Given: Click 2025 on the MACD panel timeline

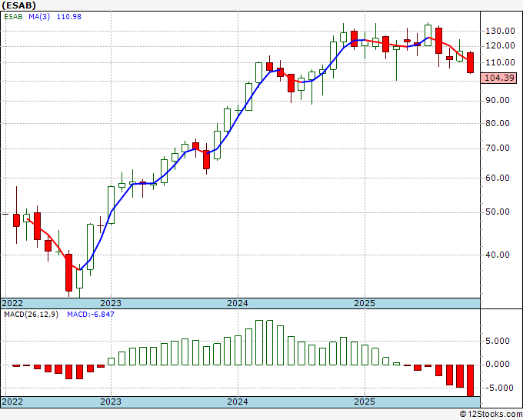Looking at the screenshot, I should pyautogui.click(x=365, y=402).
